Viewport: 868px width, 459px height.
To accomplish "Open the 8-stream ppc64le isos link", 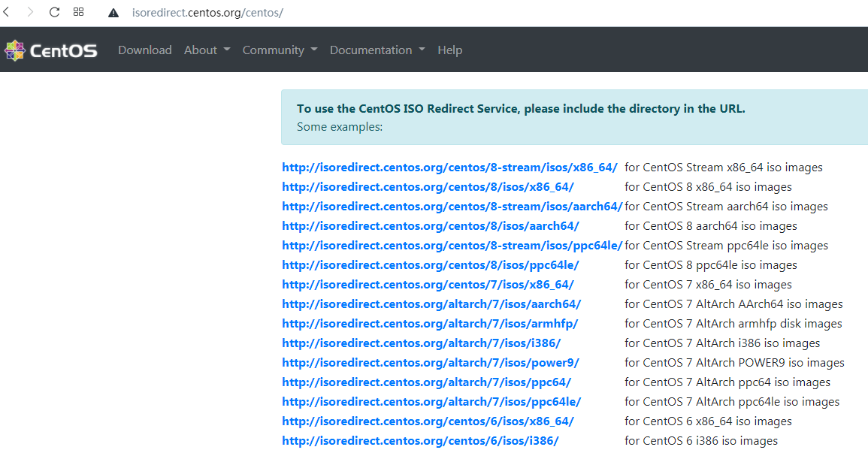I will point(452,246).
